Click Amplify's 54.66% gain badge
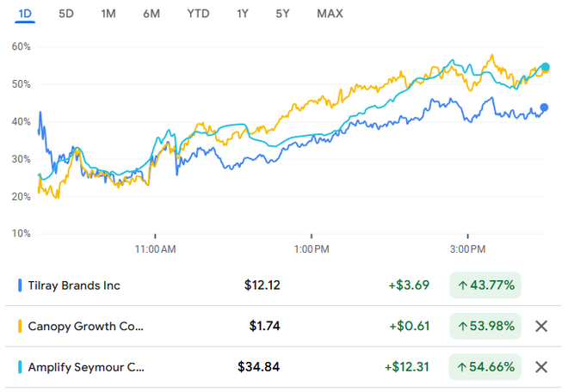 coord(485,368)
